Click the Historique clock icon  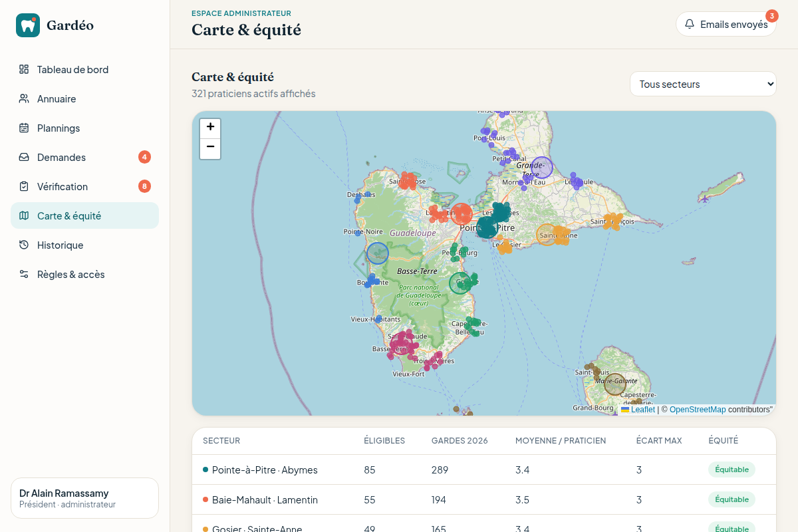[24, 245]
